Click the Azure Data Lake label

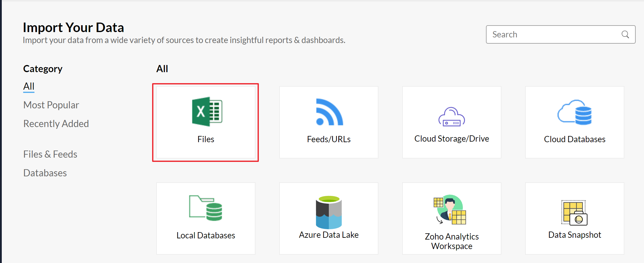pos(329,235)
